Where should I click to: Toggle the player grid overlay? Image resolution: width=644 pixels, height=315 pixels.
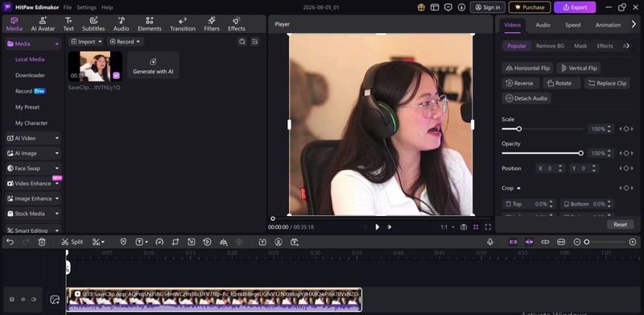pos(476,227)
